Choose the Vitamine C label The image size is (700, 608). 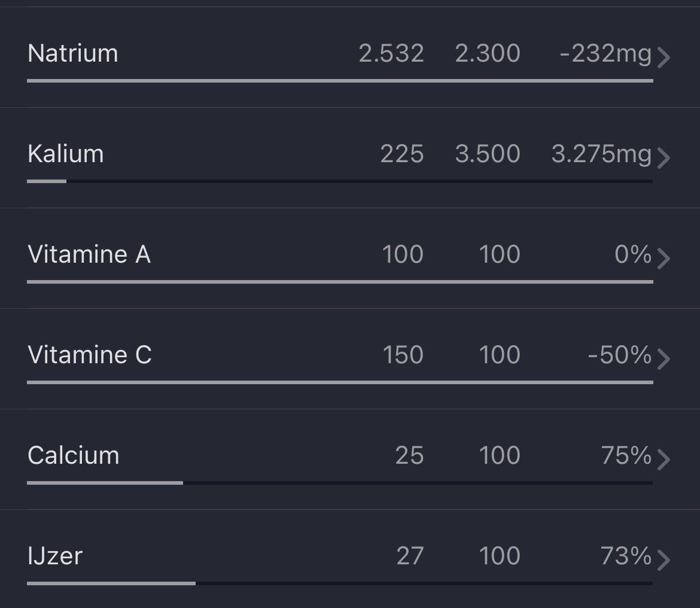90,355
